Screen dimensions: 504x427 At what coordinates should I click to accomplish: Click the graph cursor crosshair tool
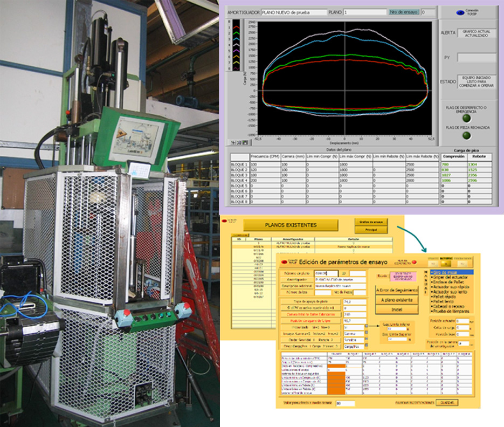pos(234,142)
